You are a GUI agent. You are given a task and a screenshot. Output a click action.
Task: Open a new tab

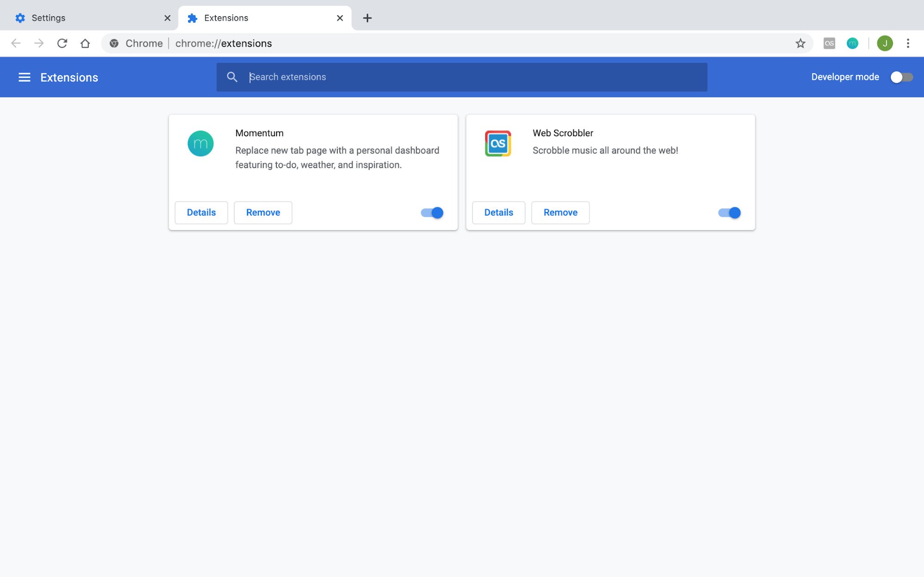(367, 18)
